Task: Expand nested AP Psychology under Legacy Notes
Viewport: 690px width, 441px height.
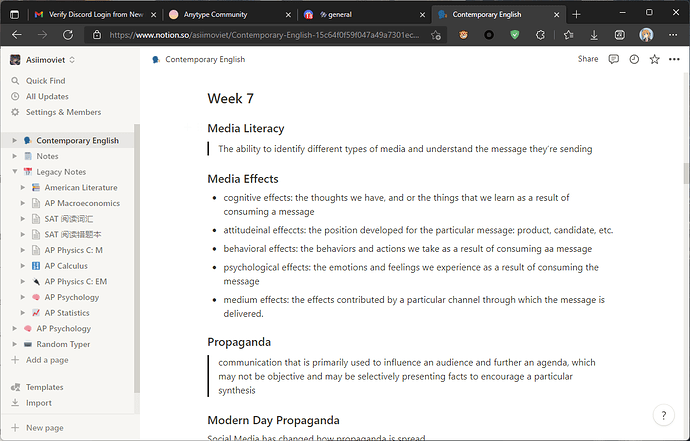Action: click(x=22, y=297)
